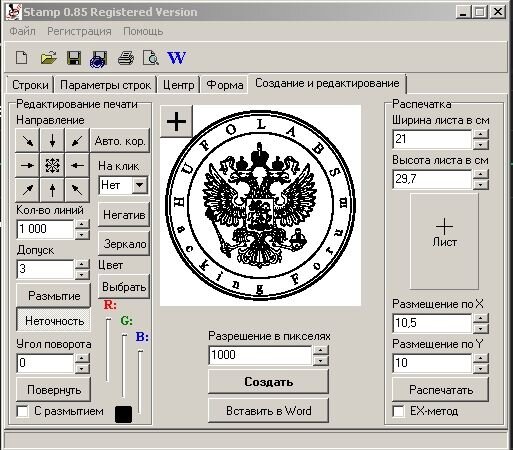
Task: Click the Зеркало button
Action: 124,244
